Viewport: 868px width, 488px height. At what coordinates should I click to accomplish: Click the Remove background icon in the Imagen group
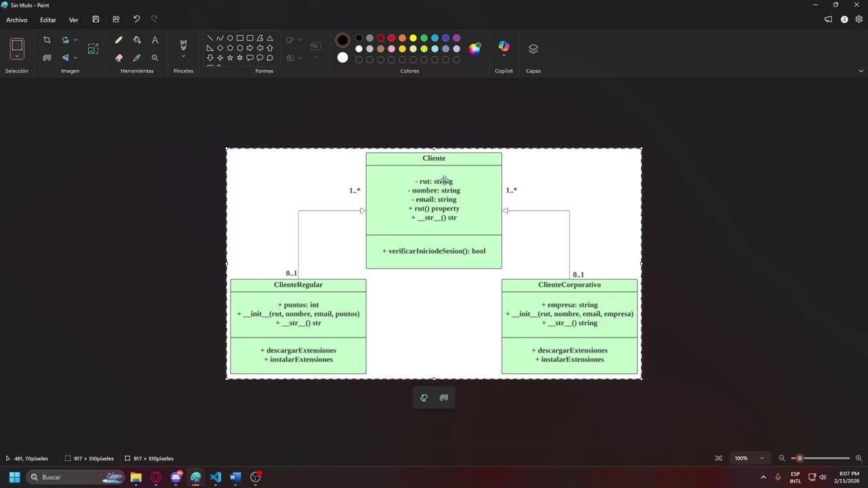click(47, 58)
